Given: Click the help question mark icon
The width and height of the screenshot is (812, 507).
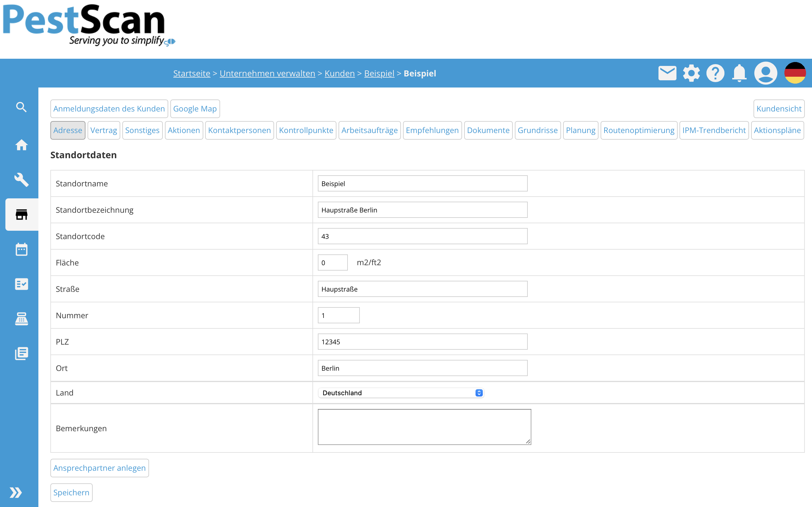Looking at the screenshot, I should 715,73.
